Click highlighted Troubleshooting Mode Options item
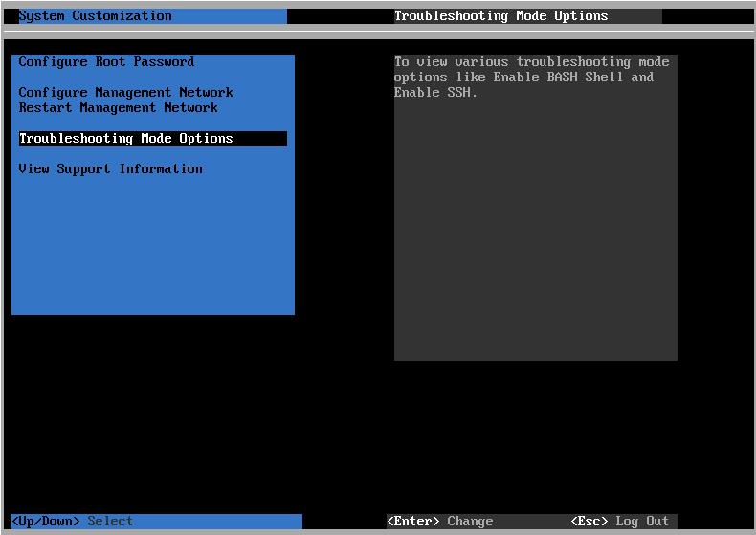This screenshot has height=535, width=756. coord(125,139)
